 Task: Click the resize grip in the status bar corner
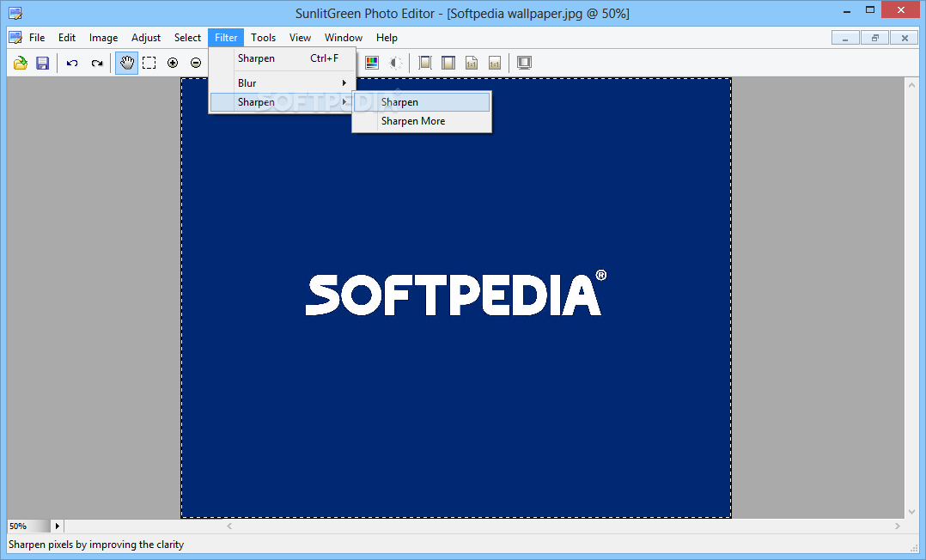click(914, 549)
